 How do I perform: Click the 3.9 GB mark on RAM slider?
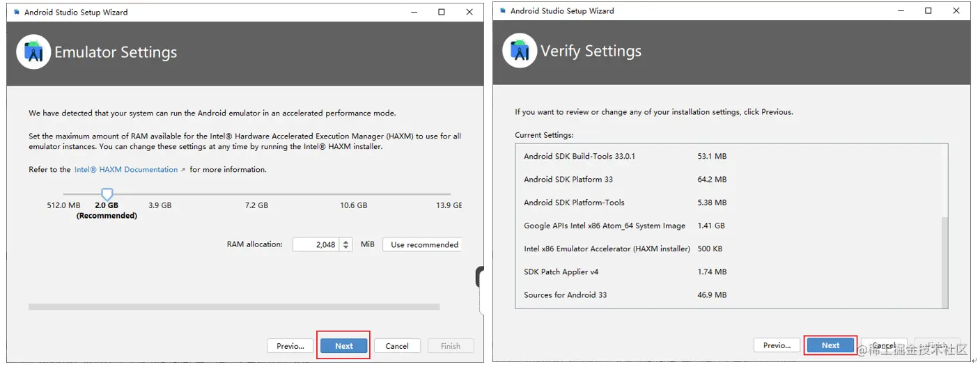(160, 205)
